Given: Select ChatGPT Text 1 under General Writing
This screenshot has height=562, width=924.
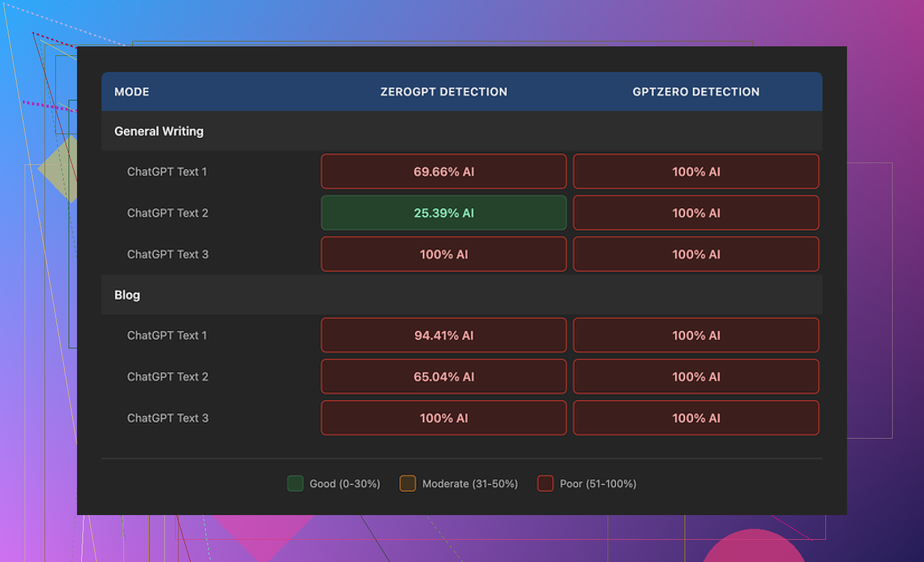Looking at the screenshot, I should (x=167, y=172).
